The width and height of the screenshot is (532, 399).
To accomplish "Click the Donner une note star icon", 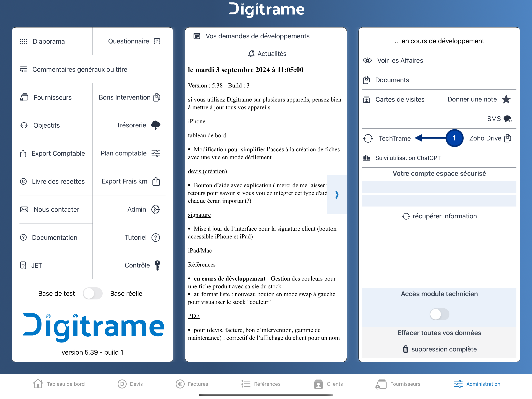I will (506, 99).
